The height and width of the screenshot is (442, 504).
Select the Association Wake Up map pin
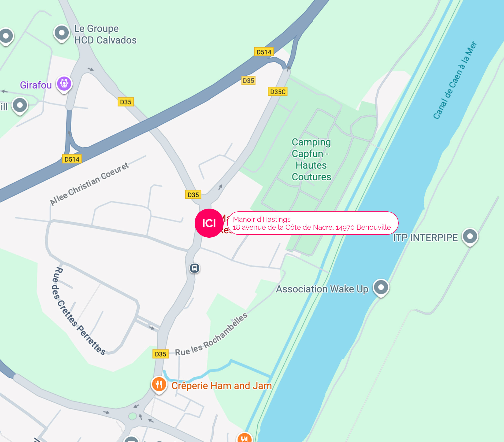tap(381, 288)
